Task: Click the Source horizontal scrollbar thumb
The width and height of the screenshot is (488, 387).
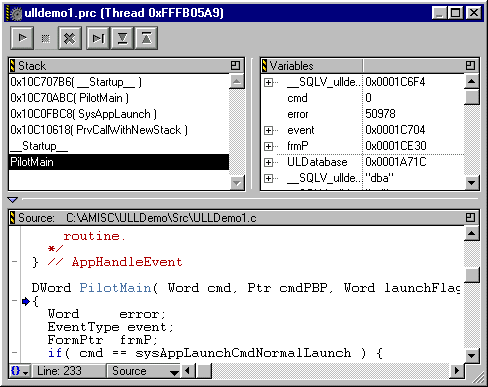Action: click(x=204, y=371)
